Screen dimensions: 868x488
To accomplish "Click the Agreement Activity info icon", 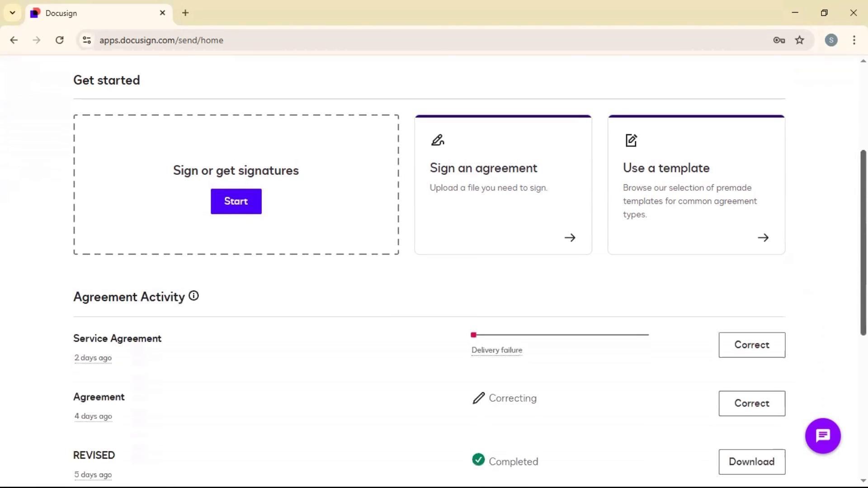I will 193,296.
